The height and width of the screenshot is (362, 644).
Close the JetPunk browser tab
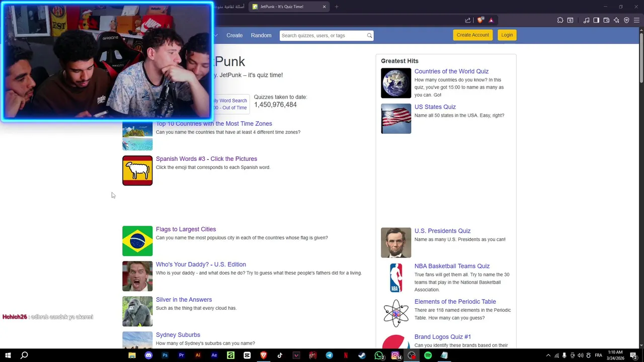coord(324,7)
